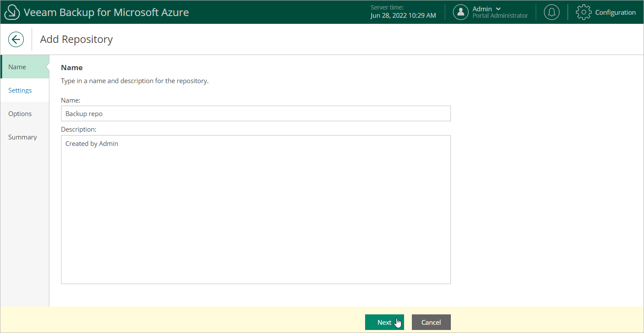
Task: Click into the repository Name field
Action: point(256,113)
